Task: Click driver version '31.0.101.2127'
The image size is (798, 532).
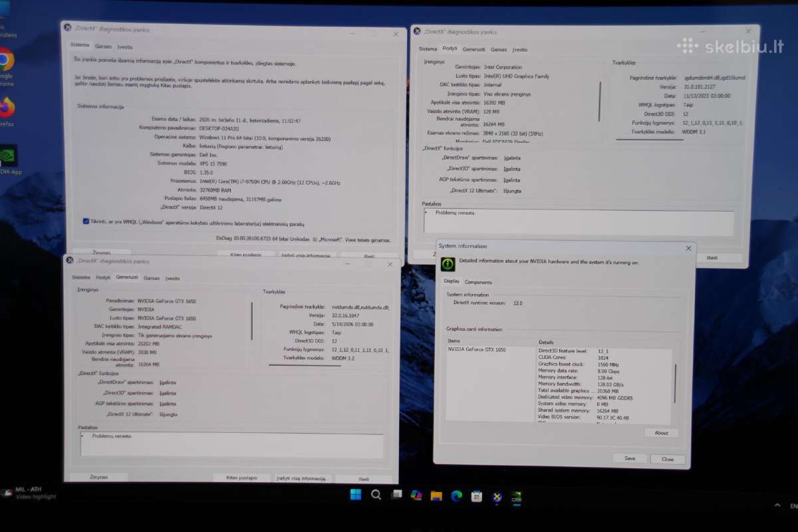Action: [698, 86]
